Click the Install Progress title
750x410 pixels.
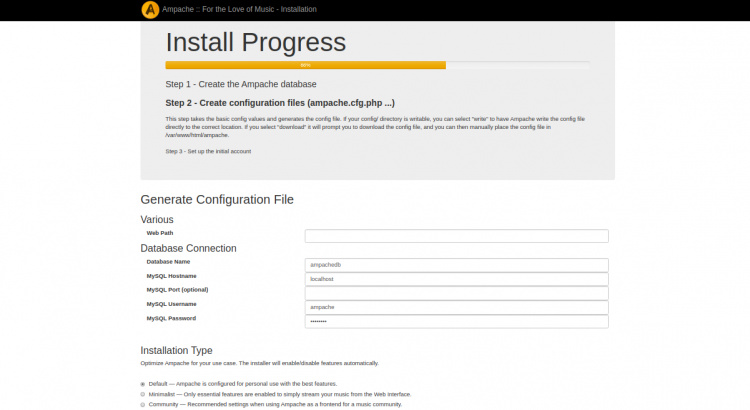[255, 42]
